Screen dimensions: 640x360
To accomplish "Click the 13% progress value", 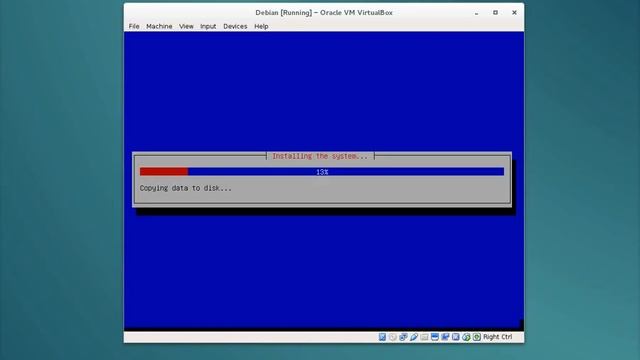I will 322,172.
